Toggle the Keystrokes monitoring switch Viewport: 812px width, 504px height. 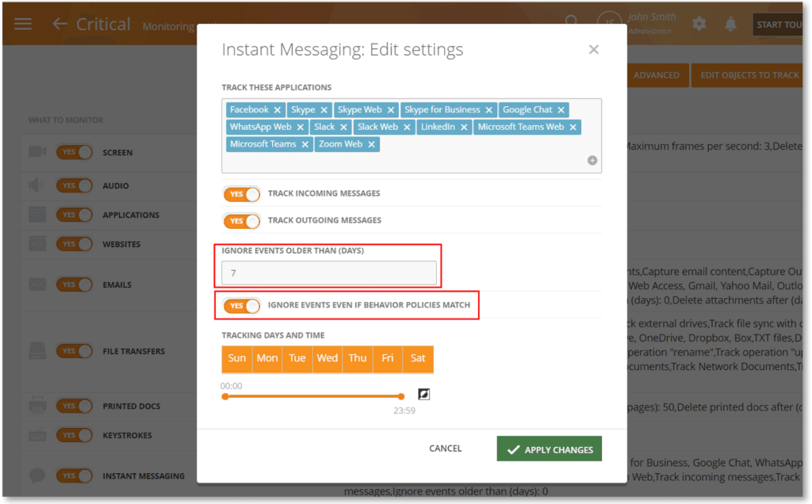click(75, 435)
